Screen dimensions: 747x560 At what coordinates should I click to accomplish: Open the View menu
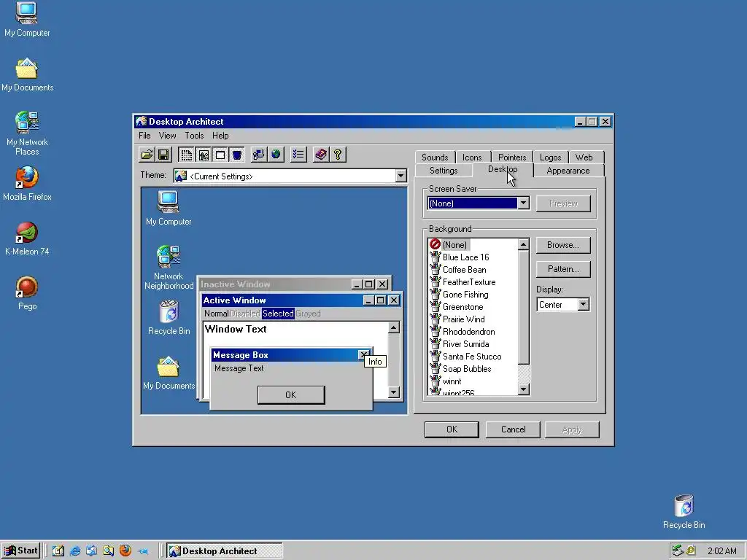167,136
